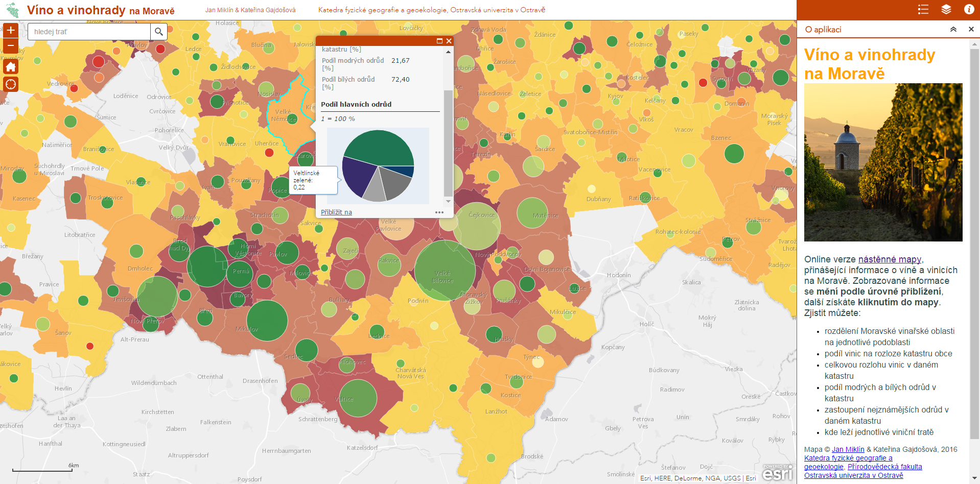Go to the default map extent home button
The width and height of the screenshot is (980, 484).
(11, 67)
